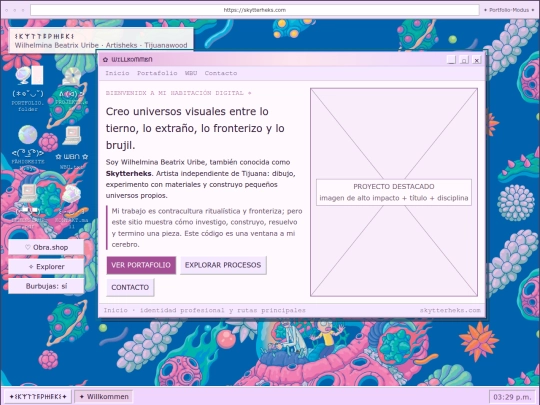Click the EXPLORAR PROCESOS button
540x405 pixels.
(x=223, y=265)
